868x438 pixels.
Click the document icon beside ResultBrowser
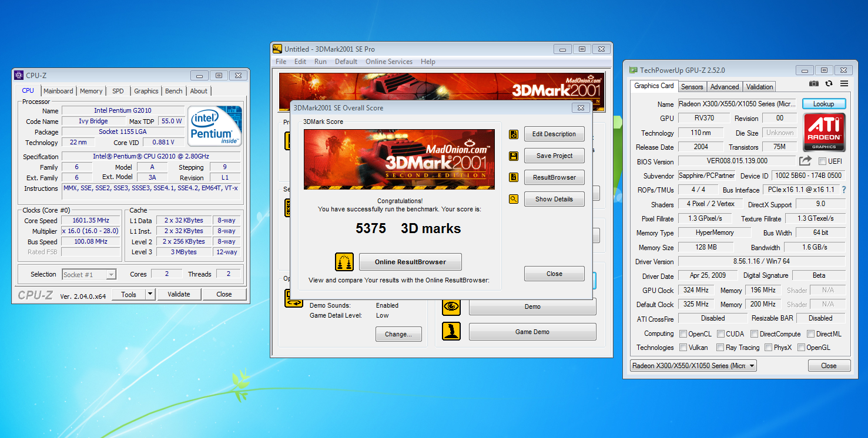click(x=514, y=177)
